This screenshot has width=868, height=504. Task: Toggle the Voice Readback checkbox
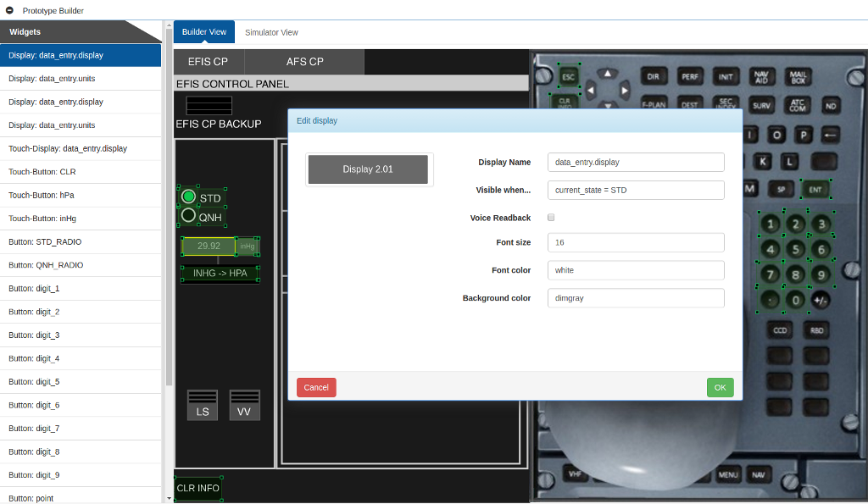point(551,218)
